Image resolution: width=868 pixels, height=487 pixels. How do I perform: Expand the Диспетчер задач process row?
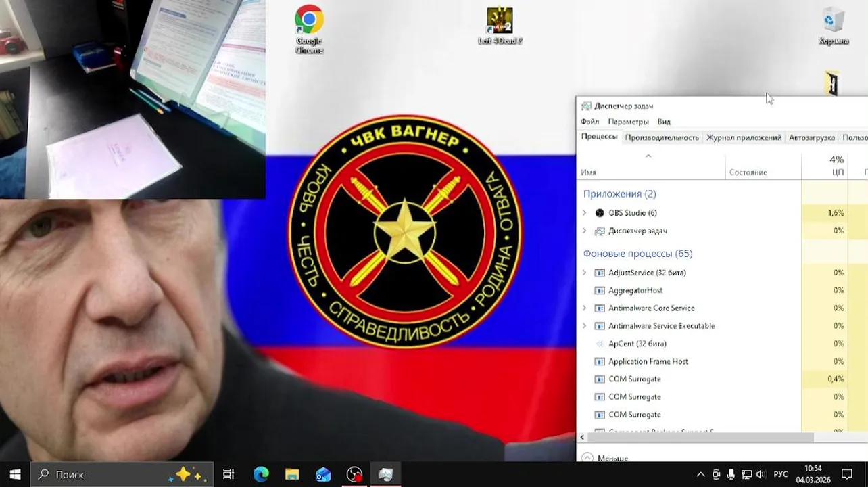[x=585, y=231]
